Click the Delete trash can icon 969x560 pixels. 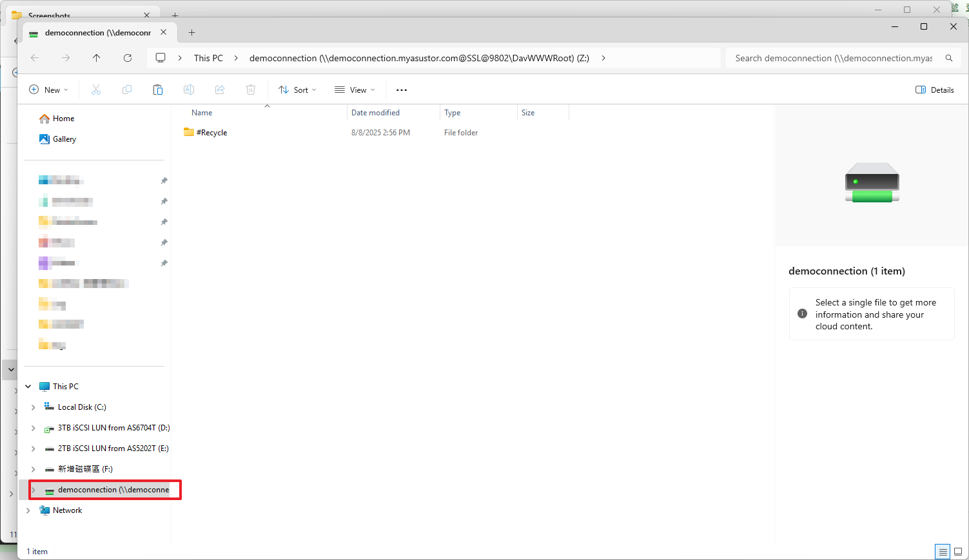(251, 90)
